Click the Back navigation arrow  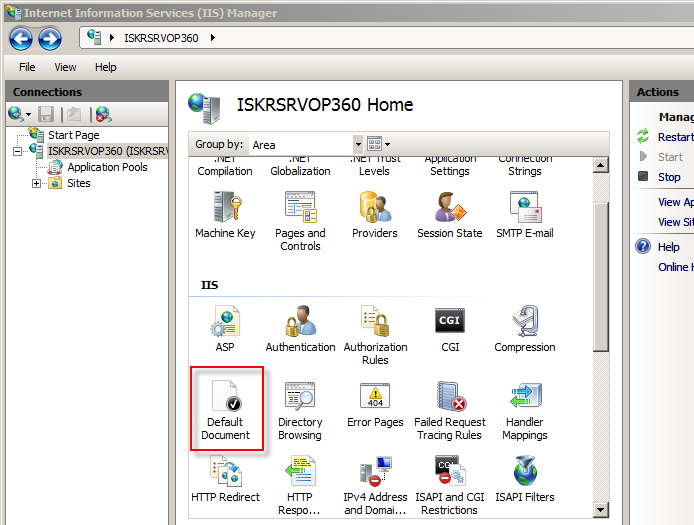tap(20, 39)
